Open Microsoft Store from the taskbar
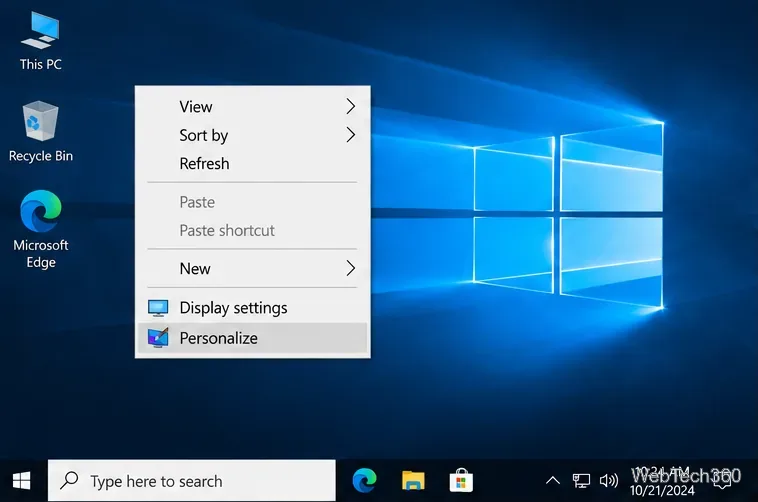The image size is (758, 502). click(x=461, y=481)
